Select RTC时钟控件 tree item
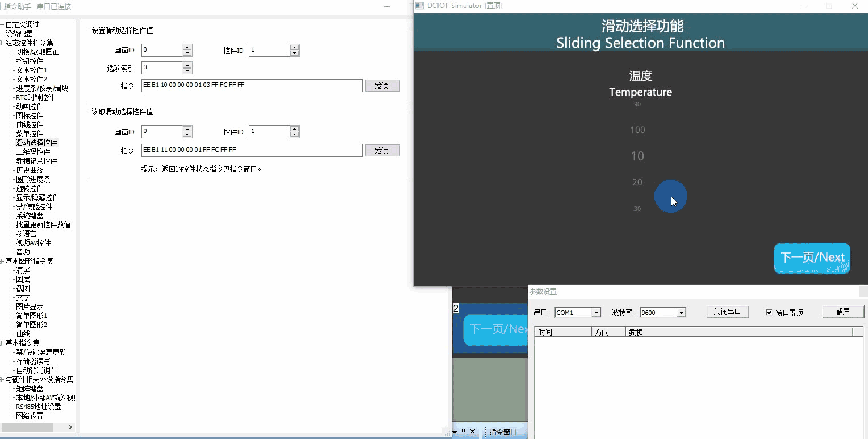The image size is (868, 439). (35, 97)
